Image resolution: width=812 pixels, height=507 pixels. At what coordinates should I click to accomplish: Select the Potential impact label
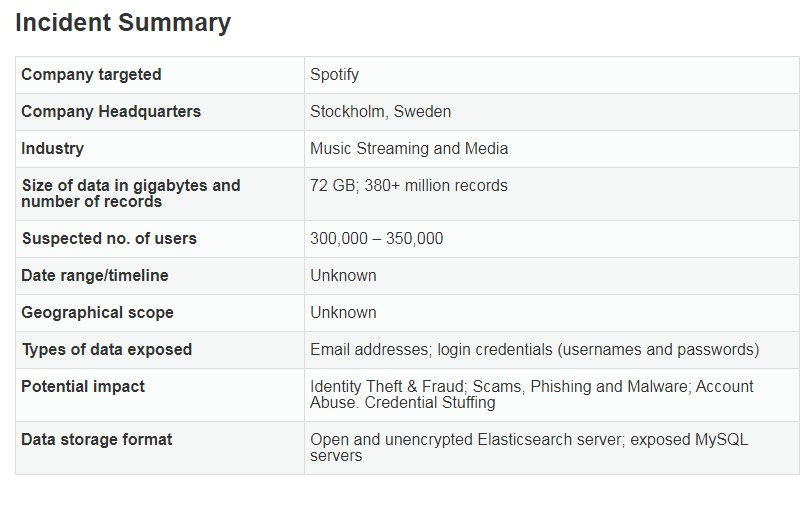83,387
